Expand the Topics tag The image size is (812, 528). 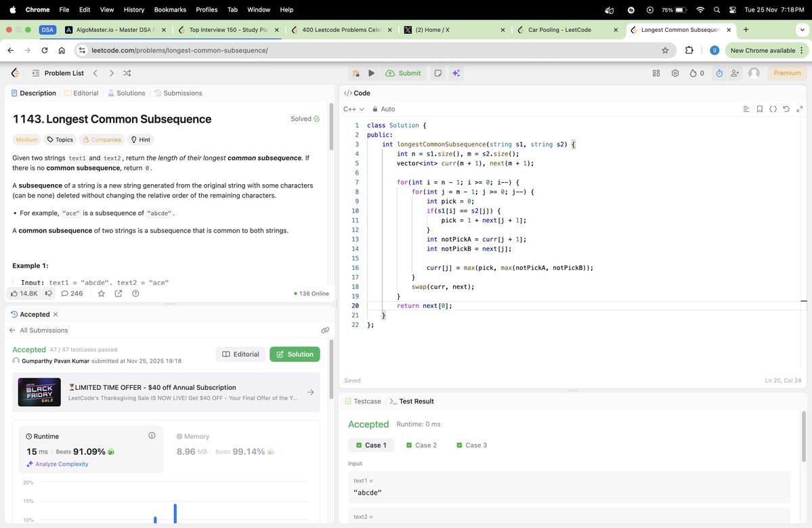click(60, 139)
